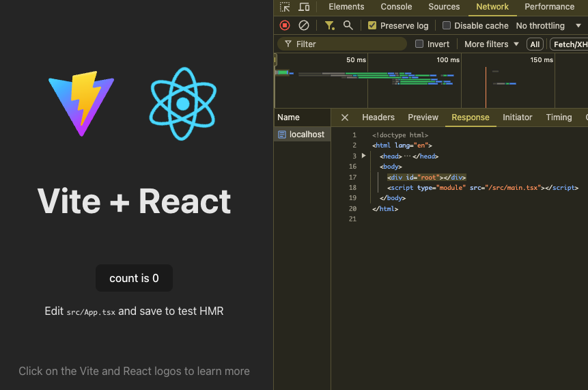
Task: Click the 100 ms timeline label
Action: coord(448,60)
